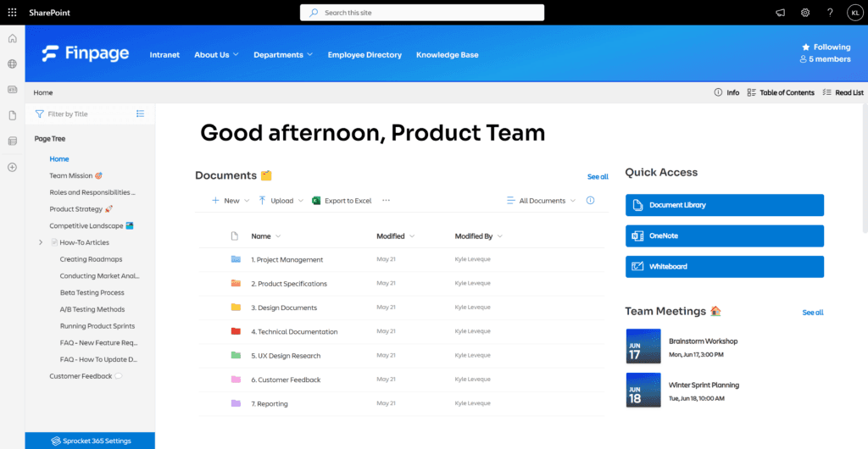Click the Product Specifications orange folder icon
Image resolution: width=868 pixels, height=449 pixels.
pos(236,283)
